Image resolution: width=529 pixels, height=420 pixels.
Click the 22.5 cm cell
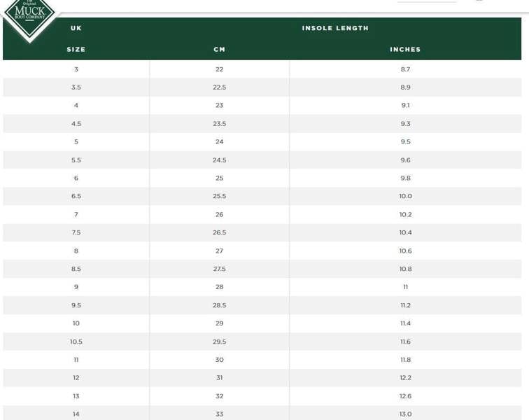click(219, 87)
